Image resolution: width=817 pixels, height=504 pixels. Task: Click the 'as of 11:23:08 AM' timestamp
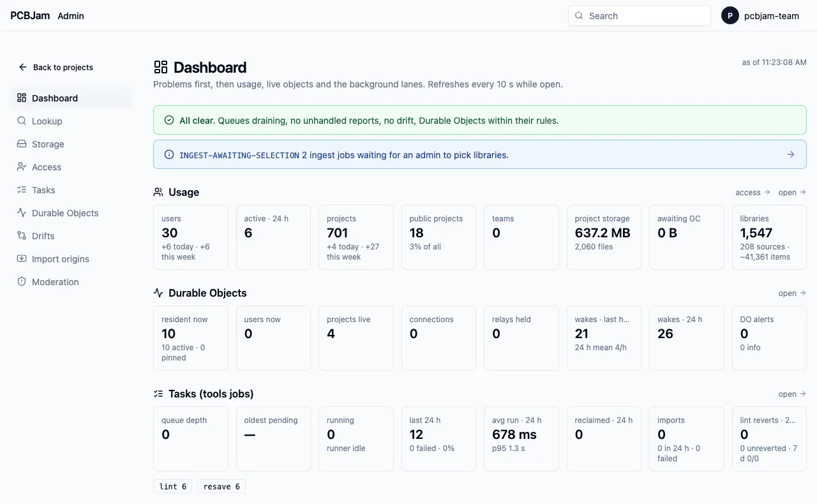click(x=774, y=63)
